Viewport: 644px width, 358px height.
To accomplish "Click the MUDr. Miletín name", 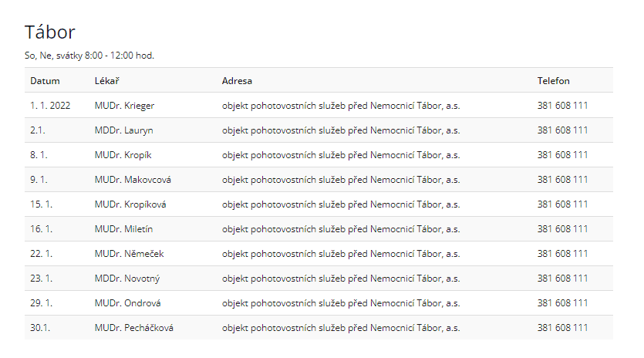I will (x=126, y=229).
